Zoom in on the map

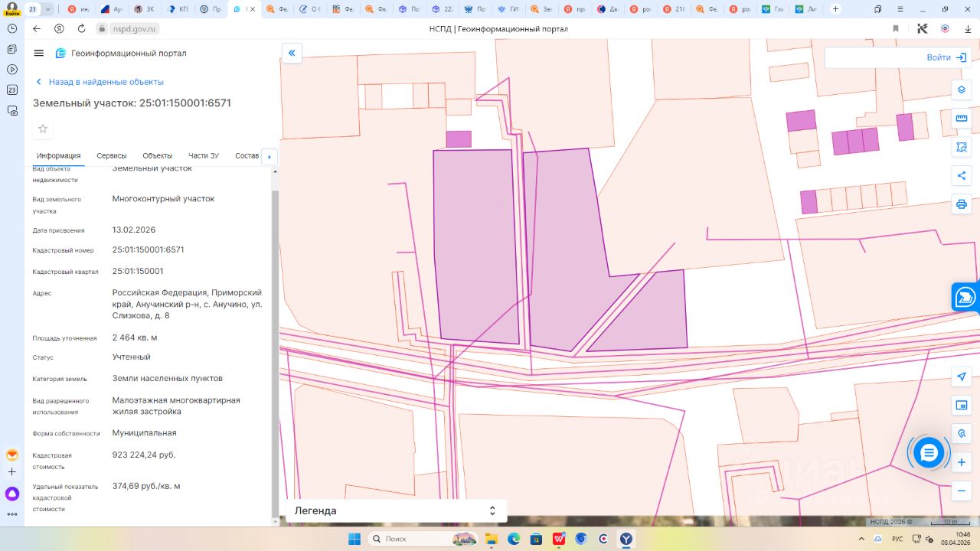tap(962, 462)
